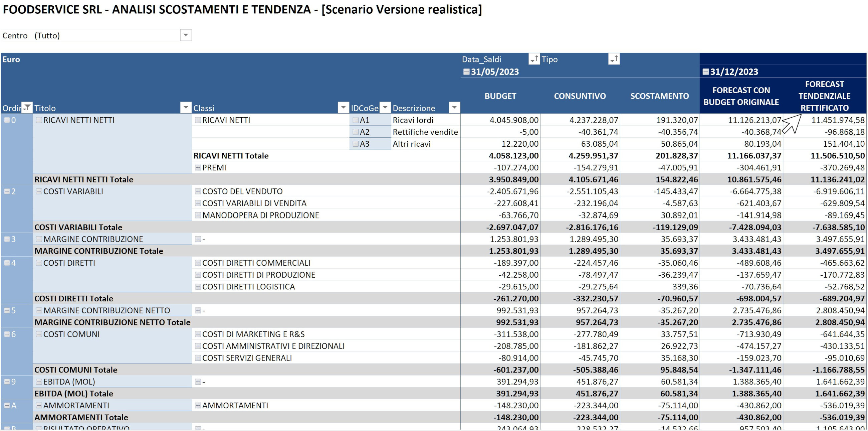Open the Classi column filter dropdown

pos(343,108)
